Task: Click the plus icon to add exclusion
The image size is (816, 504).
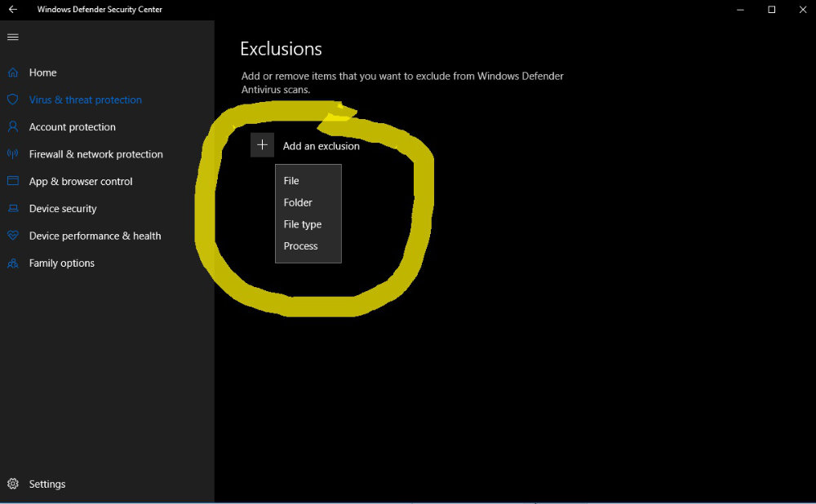Action: [262, 145]
